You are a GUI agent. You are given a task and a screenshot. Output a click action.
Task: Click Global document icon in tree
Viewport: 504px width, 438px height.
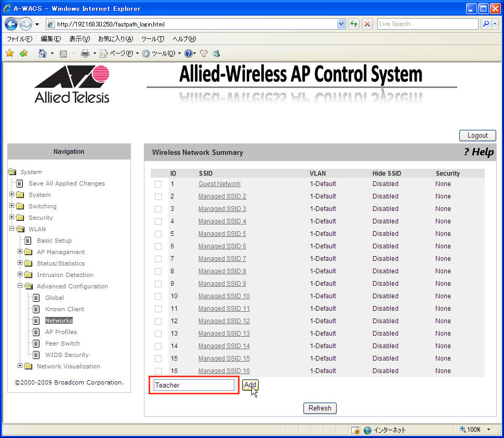[x=36, y=298]
